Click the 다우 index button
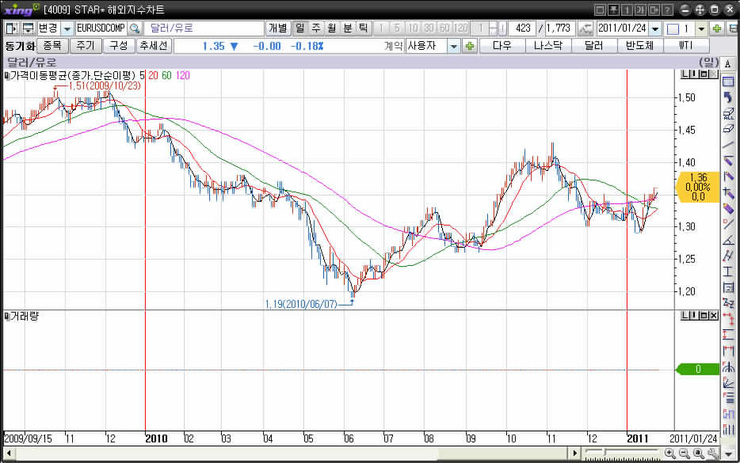Screen dimensions: 740x463 (502, 46)
